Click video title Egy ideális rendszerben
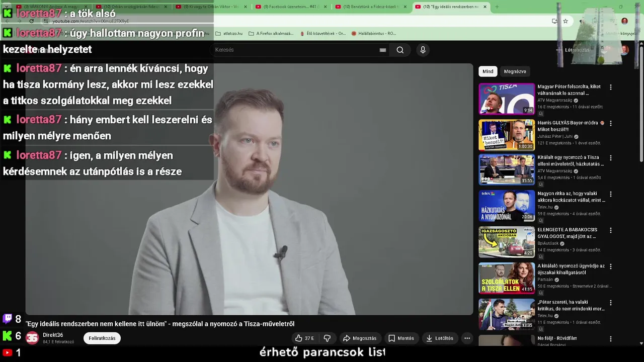Screen dimensions: 644x362 click(x=160, y=324)
